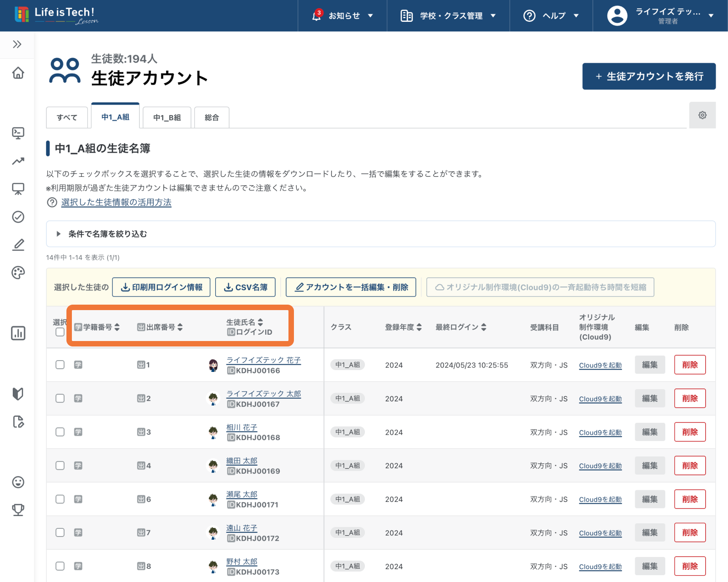The height and width of the screenshot is (582, 728).
Task: Toggle the select-all checkbox in header
Action: [60, 332]
